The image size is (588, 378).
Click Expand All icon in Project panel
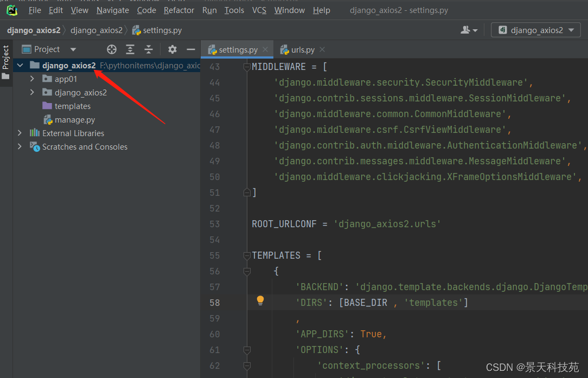tap(130, 49)
